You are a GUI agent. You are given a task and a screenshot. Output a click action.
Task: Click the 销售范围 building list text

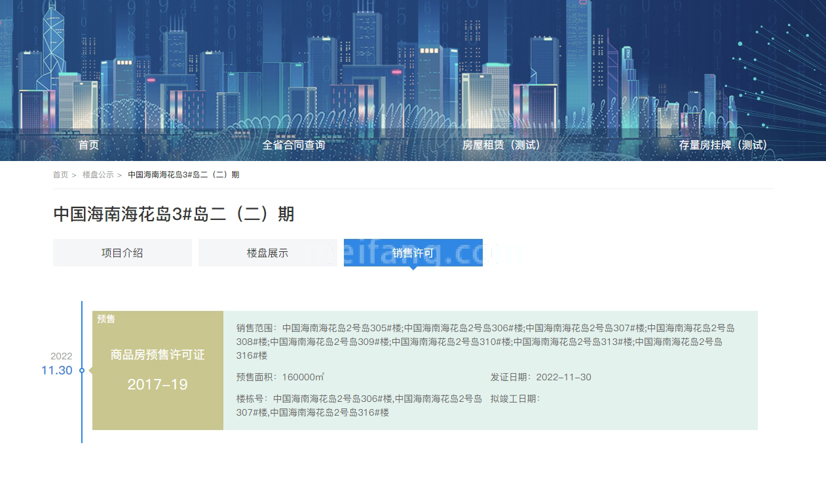(485, 342)
